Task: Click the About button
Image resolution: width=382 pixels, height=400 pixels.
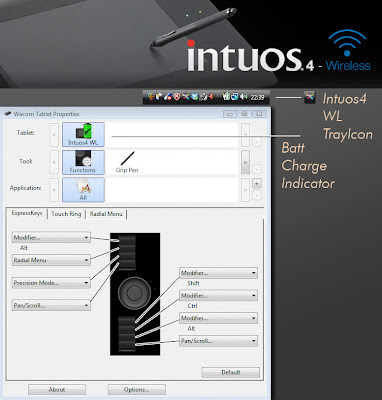Action: pos(57,390)
